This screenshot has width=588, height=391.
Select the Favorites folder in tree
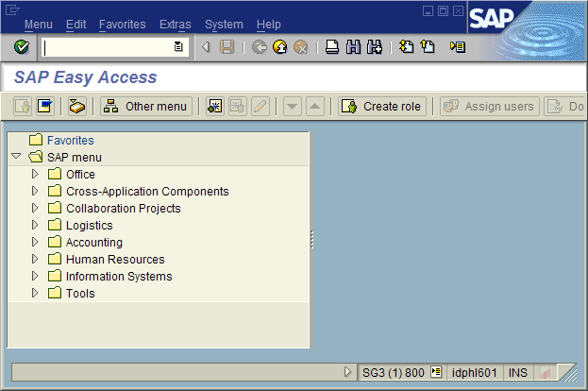[x=71, y=141]
